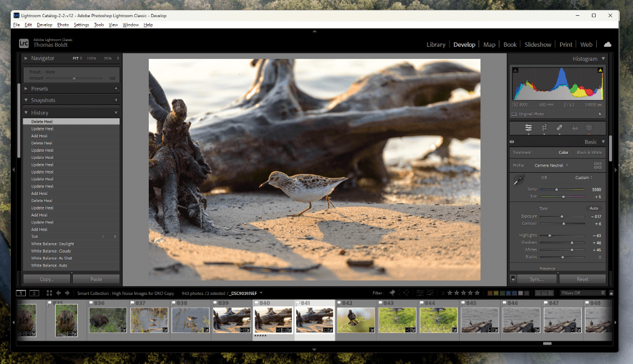Screen dimensions: 633x364
Task: Toggle the Original Photo checkbox
Action: point(514,114)
